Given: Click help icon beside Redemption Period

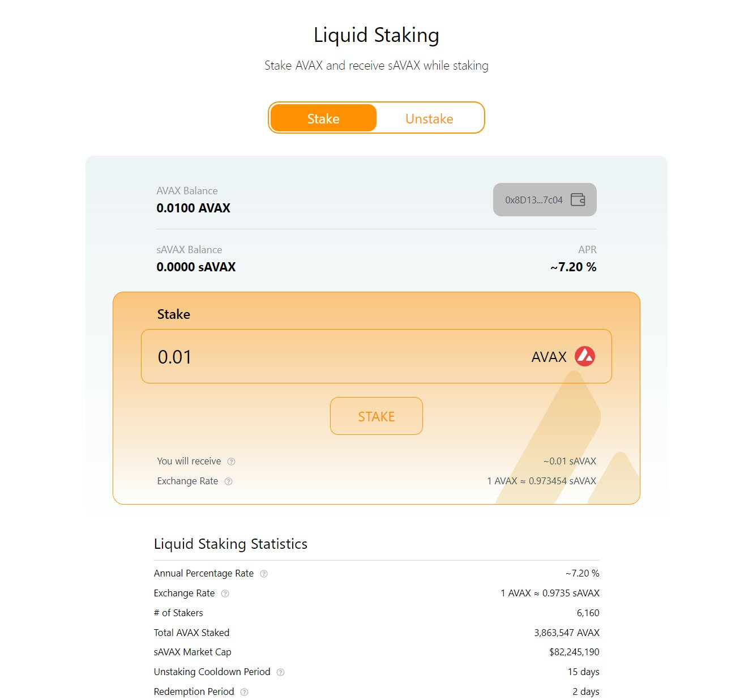Looking at the screenshot, I should point(244,692).
